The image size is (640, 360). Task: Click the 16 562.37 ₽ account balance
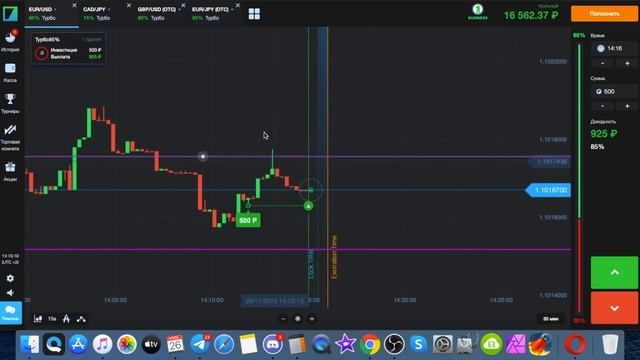click(x=531, y=16)
